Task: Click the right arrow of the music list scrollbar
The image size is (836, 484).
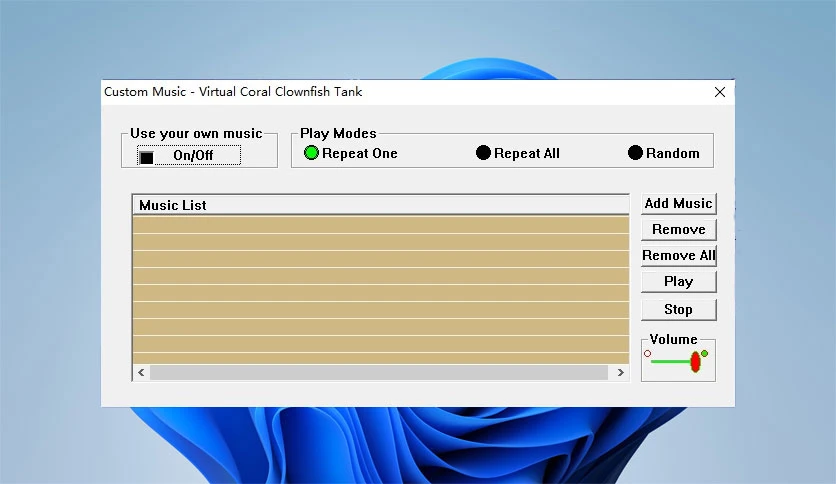Action: pos(620,373)
